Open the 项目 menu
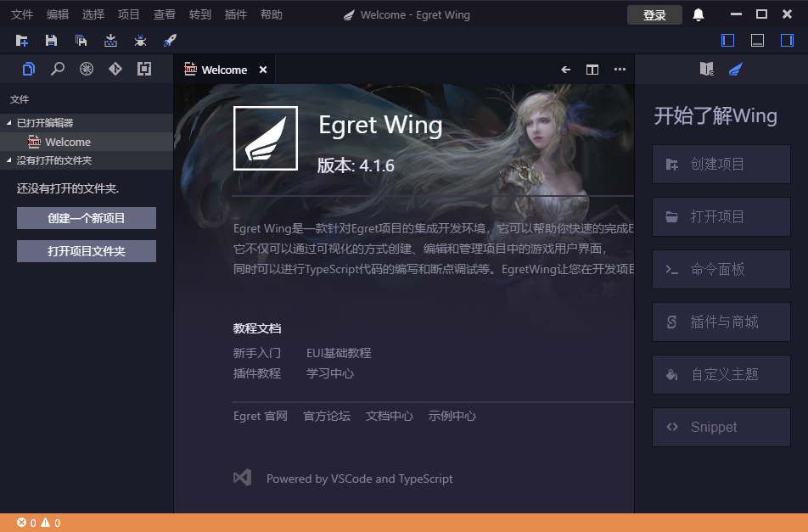The width and height of the screenshot is (808, 532). coord(128,14)
